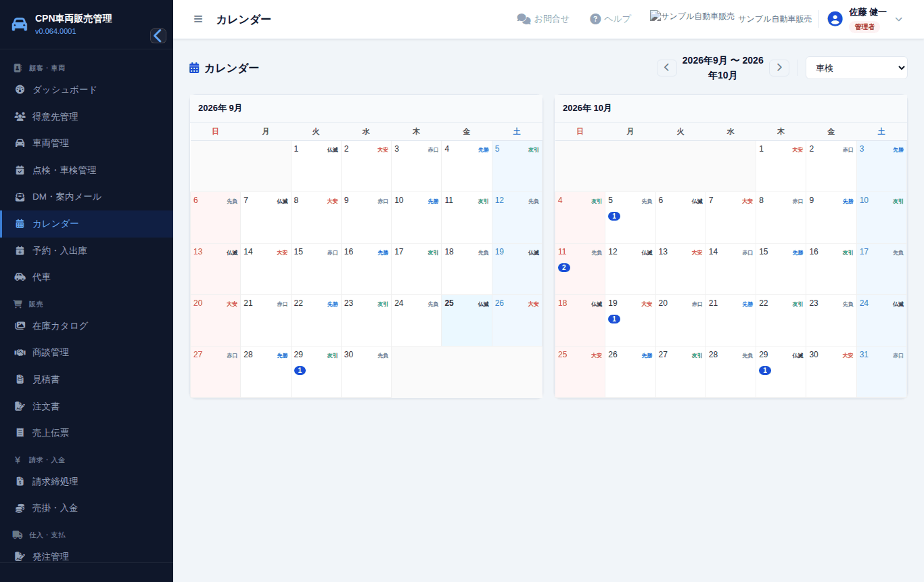924x582 pixels.
Task: Click the お問合せ link
Action: pyautogui.click(x=543, y=19)
